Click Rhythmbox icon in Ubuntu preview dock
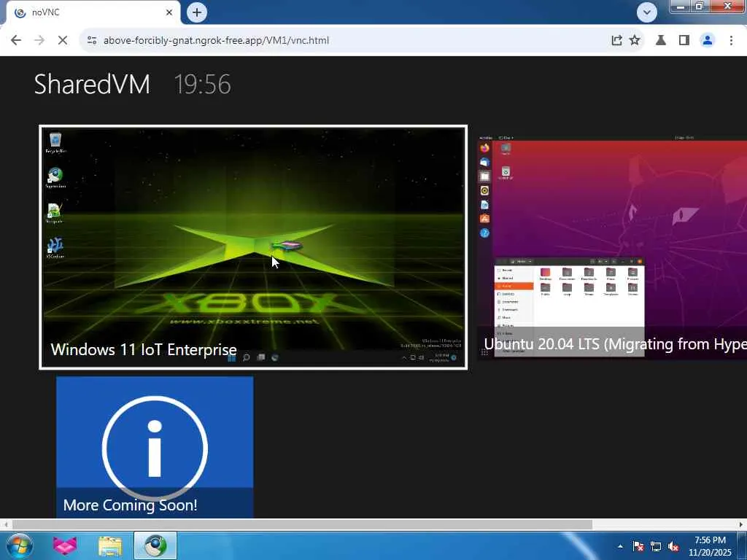Image resolution: width=747 pixels, height=560 pixels. [x=484, y=190]
